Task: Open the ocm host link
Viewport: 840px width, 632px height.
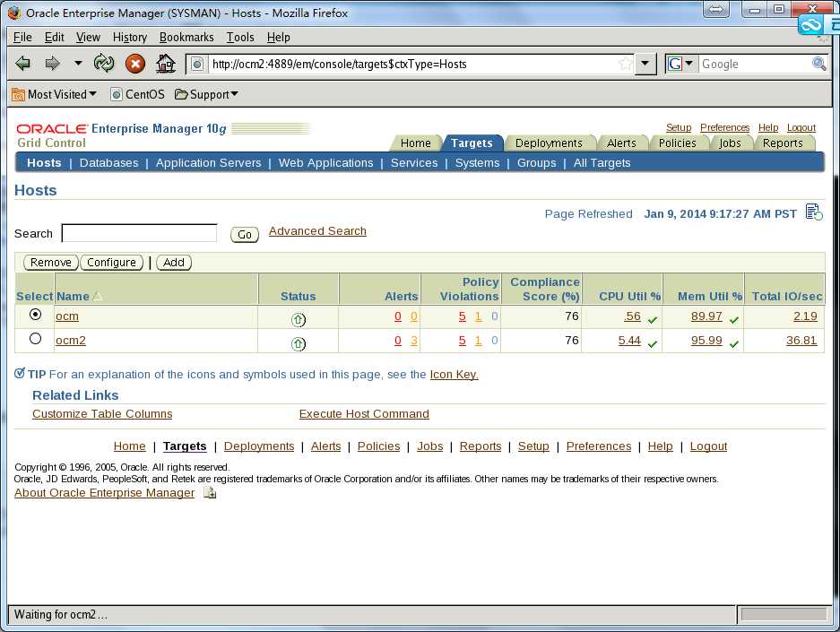Action: tap(67, 316)
